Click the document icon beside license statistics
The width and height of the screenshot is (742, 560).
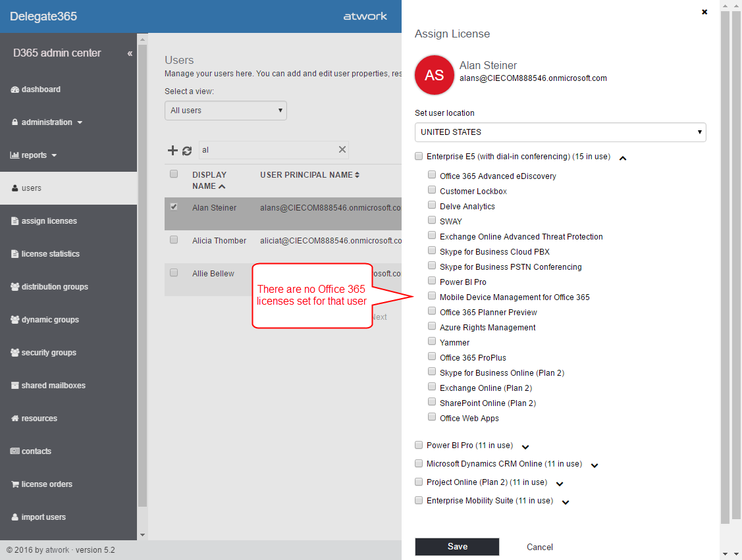coord(15,254)
